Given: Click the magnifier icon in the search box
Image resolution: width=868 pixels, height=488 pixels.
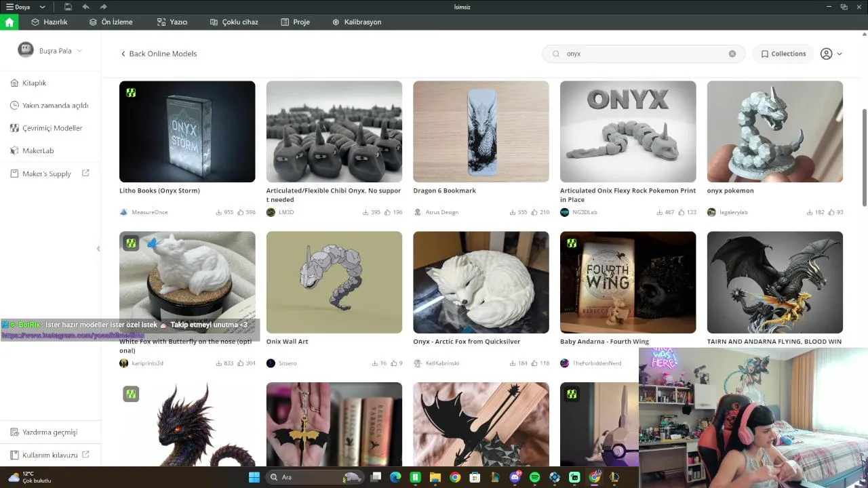Looking at the screenshot, I should (x=556, y=54).
